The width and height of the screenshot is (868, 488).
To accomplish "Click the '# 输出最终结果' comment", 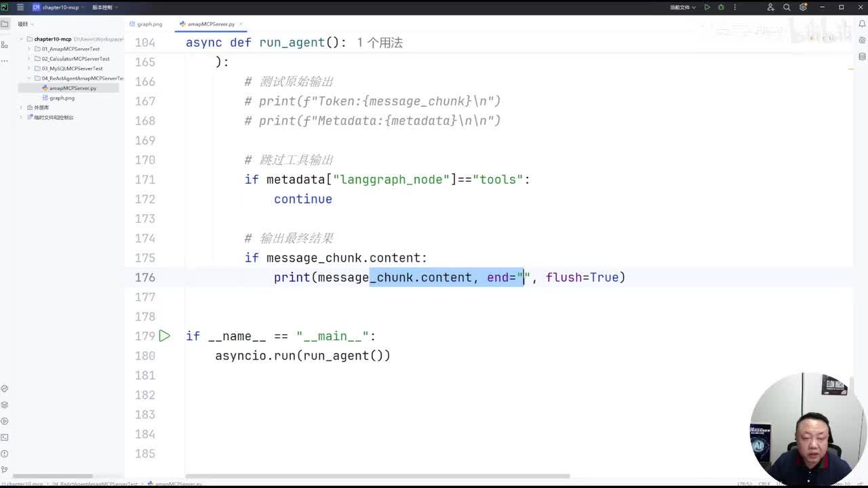I will [x=289, y=239].
